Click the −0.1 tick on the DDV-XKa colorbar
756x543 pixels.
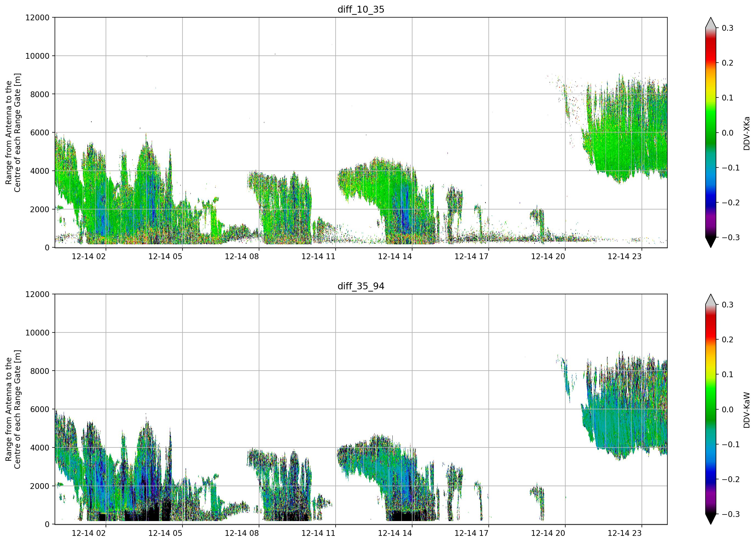[731, 167]
